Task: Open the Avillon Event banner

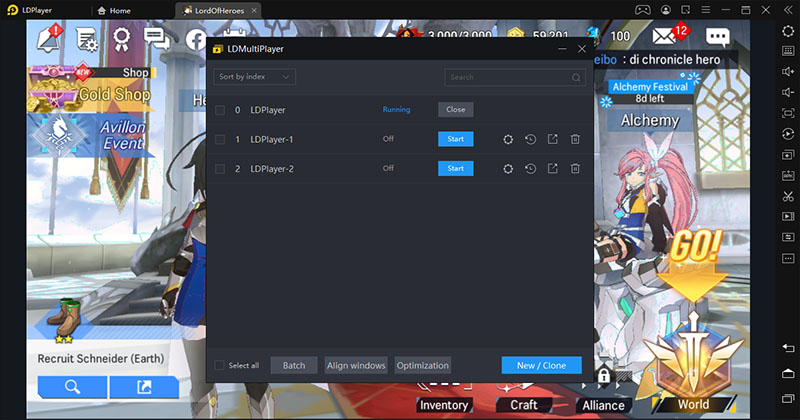Action: 91,136
